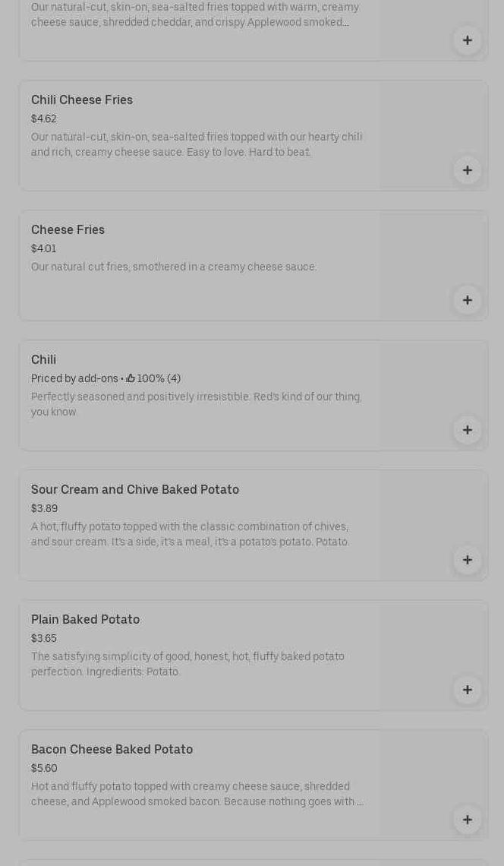
Task: Add Plain Baked Potato via plus button
Action: (467, 690)
